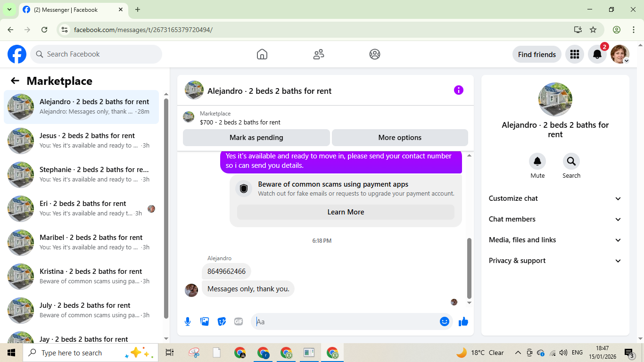The width and height of the screenshot is (644, 362).
Task: Open the account profile picture menu
Action: 620,54
